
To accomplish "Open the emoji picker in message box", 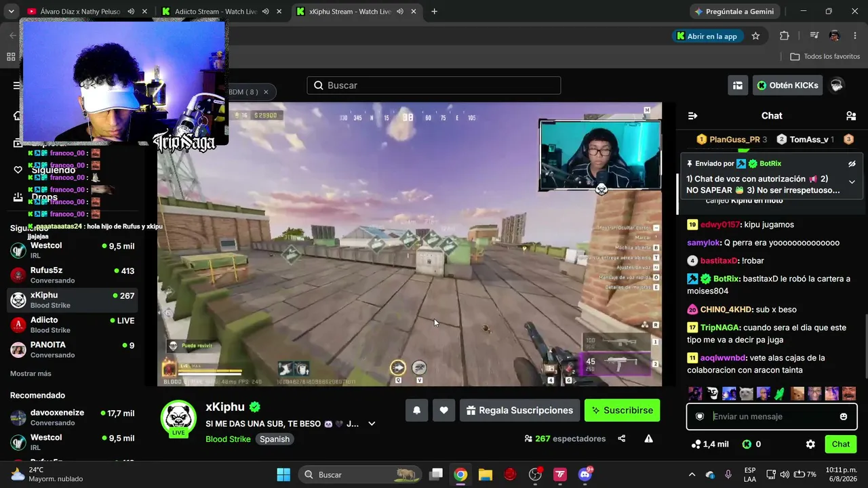I will point(844,417).
